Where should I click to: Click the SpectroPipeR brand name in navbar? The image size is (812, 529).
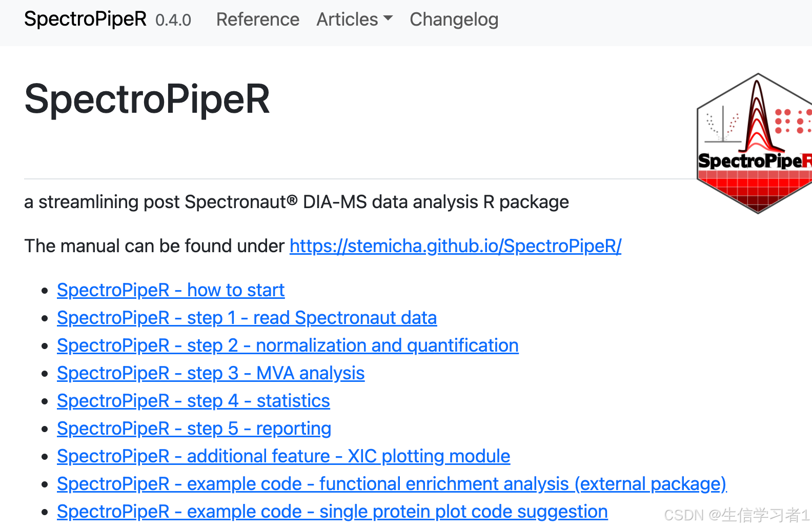click(x=85, y=19)
